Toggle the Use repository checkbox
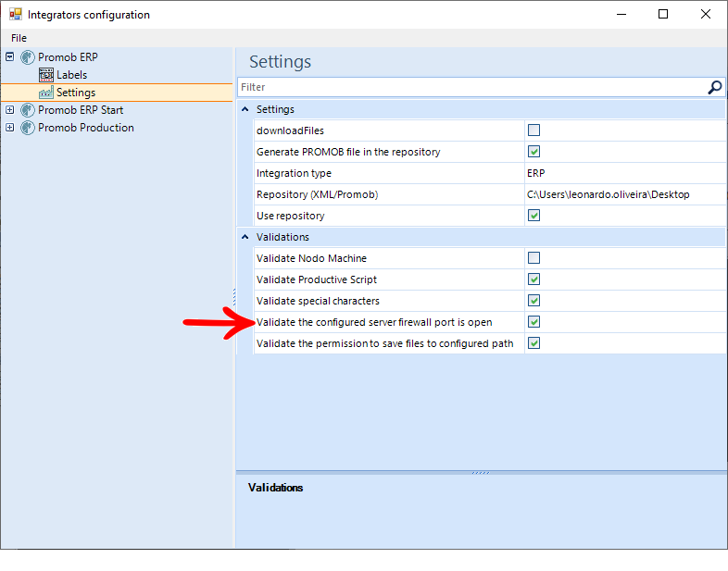The width and height of the screenshot is (728, 571). 533,216
